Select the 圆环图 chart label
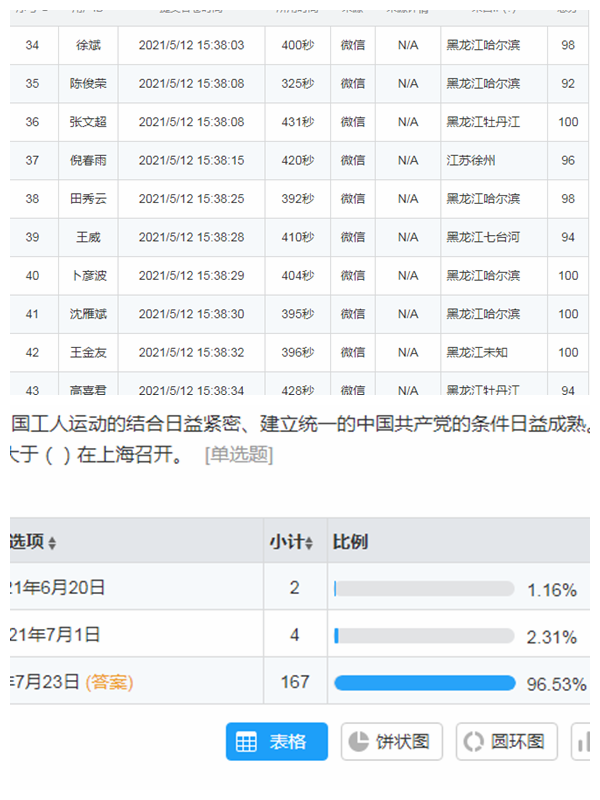Screen dimensions: 600x800 click(x=520, y=742)
